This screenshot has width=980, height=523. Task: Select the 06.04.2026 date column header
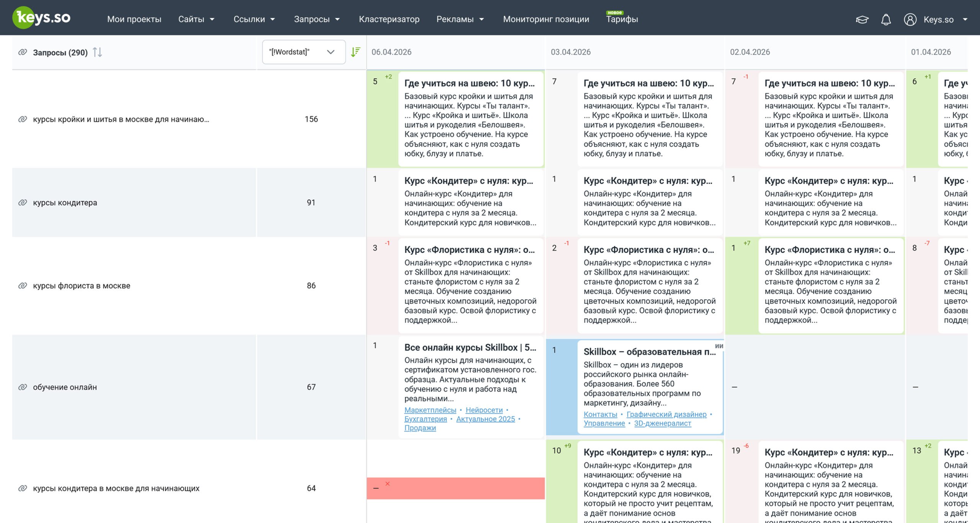tap(391, 52)
